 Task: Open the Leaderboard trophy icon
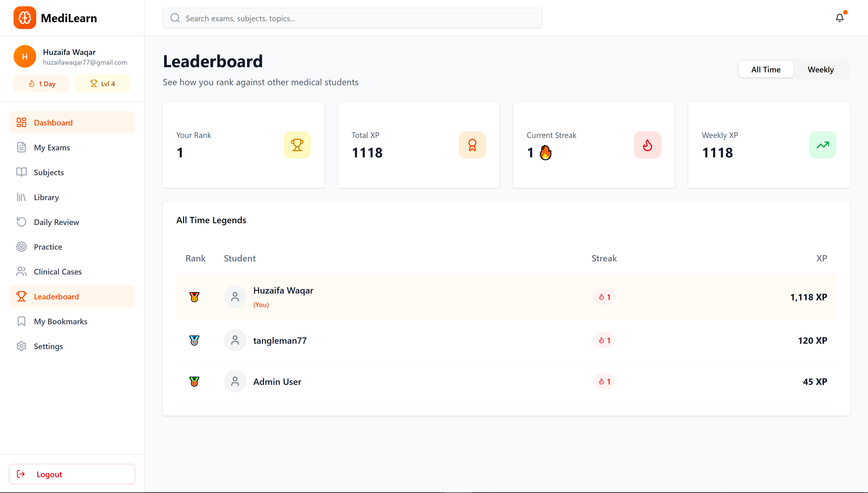[22, 296]
